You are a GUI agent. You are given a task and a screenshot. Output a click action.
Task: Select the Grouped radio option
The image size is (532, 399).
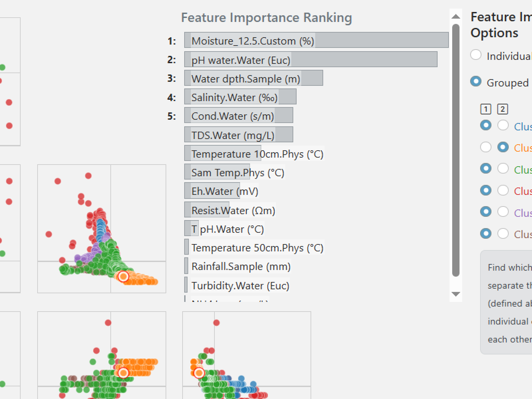[476, 81]
